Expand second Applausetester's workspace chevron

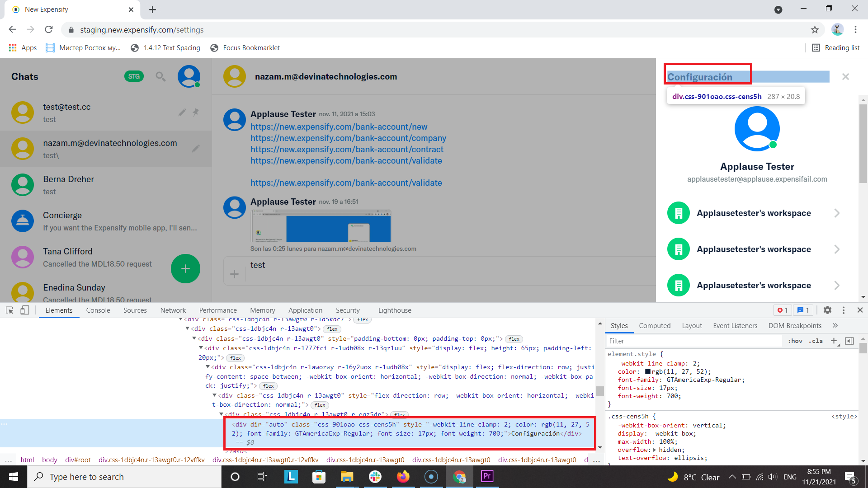click(x=837, y=249)
